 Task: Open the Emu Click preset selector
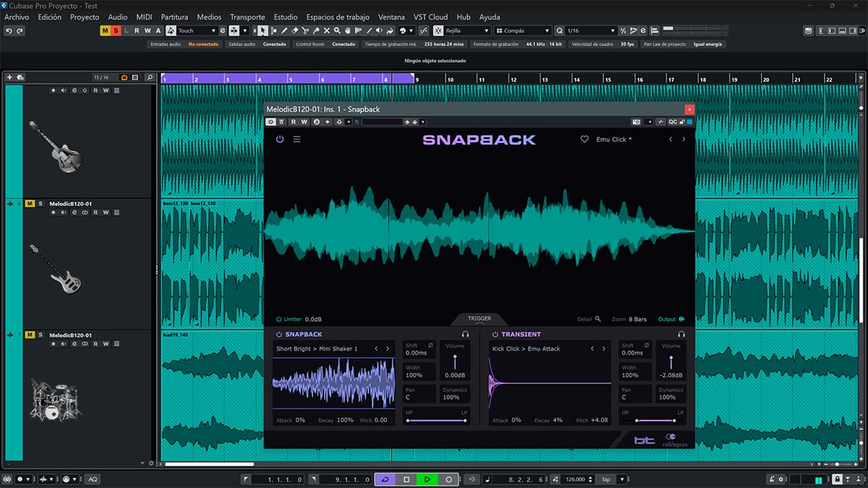tap(613, 139)
